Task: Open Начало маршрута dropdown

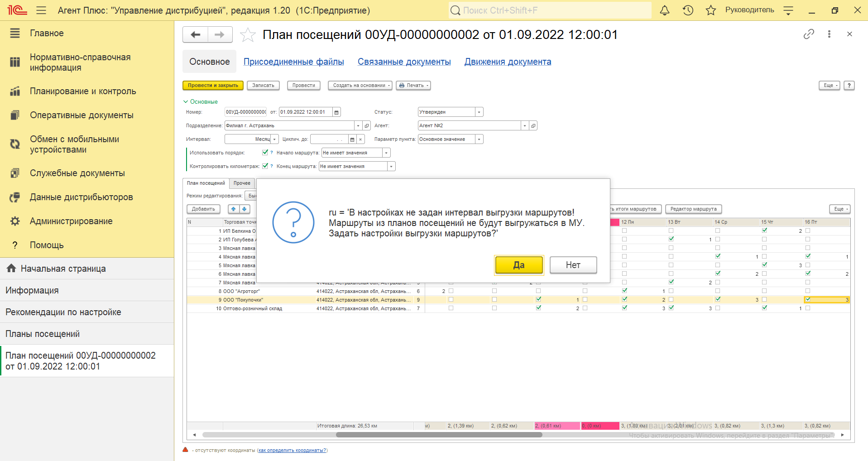Action: tap(386, 153)
